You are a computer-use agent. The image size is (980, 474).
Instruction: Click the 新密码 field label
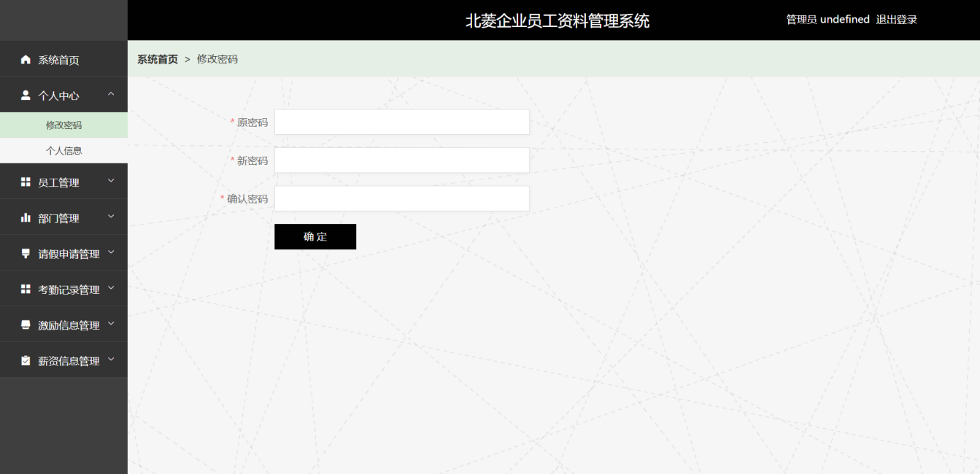(252, 160)
